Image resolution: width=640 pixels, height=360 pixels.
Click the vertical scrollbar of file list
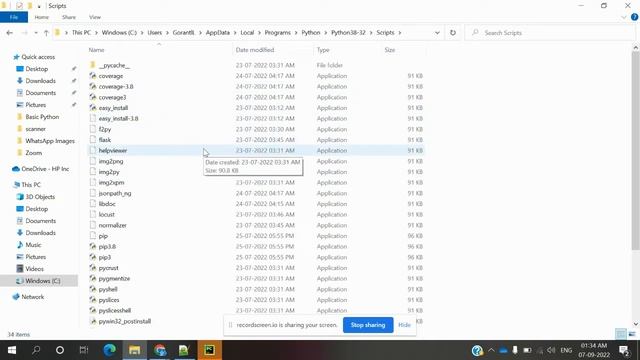[x=636, y=151]
